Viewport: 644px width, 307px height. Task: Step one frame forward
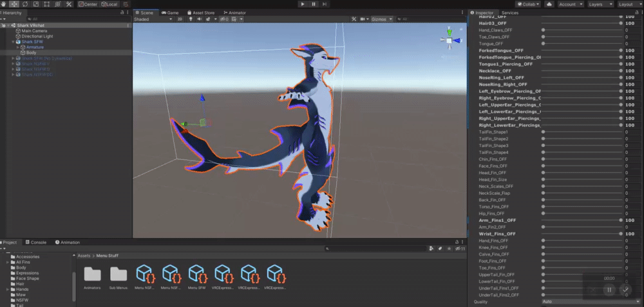pyautogui.click(x=325, y=4)
